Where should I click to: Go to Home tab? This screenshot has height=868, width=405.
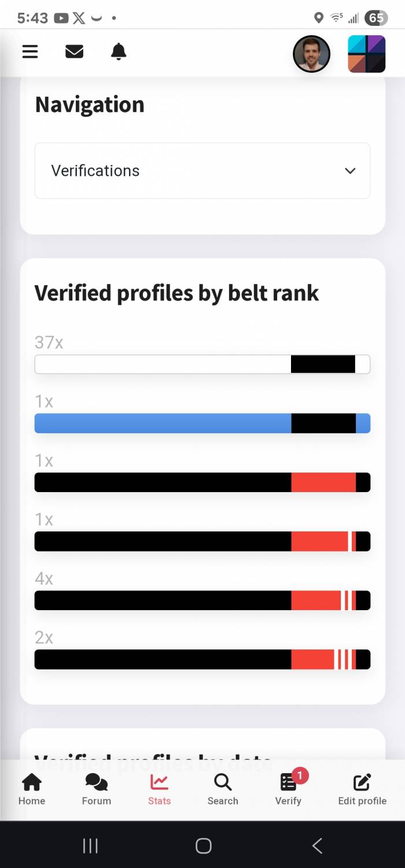coord(32,790)
